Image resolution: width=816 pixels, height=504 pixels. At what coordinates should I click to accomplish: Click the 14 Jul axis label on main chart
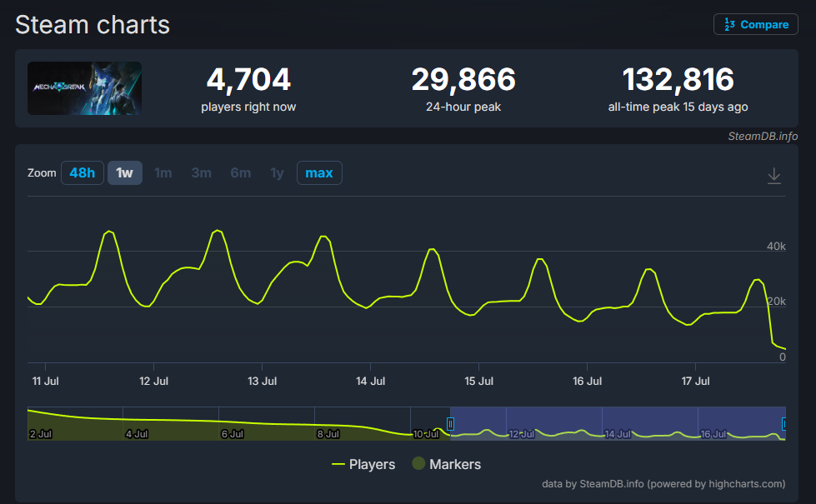pos(371,382)
